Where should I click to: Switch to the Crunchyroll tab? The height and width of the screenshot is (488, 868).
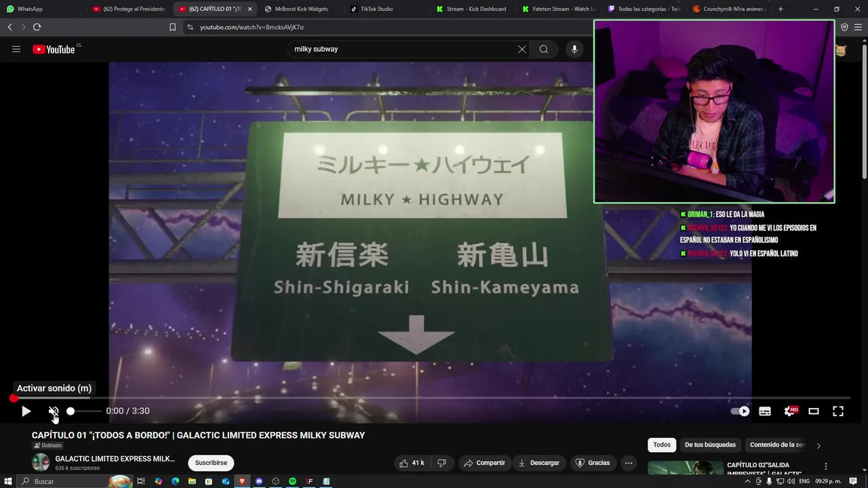point(730,9)
